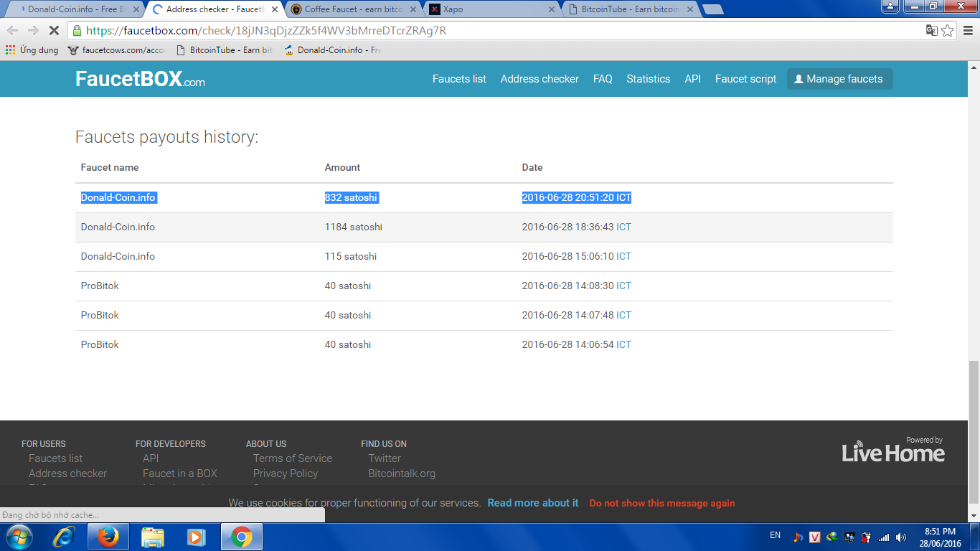This screenshot has width=980, height=551.
Task: Open the BitcoinTube bookmark in bookmarks bar
Action: pos(225,50)
